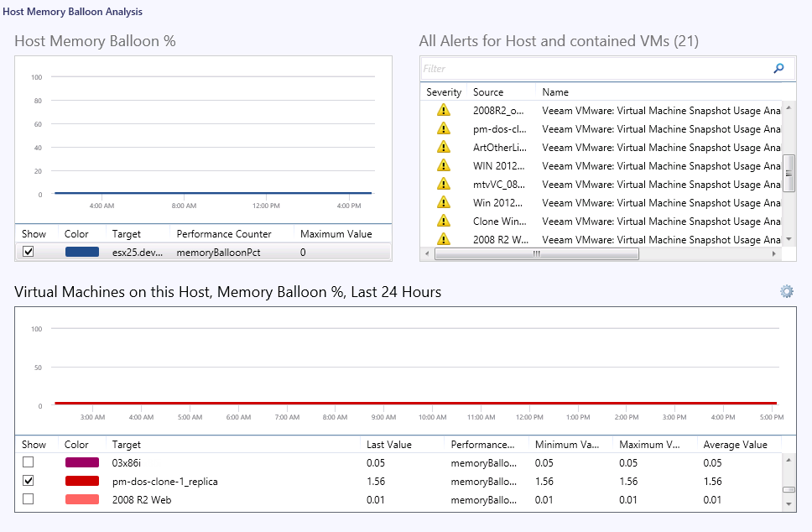The width and height of the screenshot is (812, 532).
Task: Click warning icon beside ArtOtherLi alert
Action: pos(444,148)
